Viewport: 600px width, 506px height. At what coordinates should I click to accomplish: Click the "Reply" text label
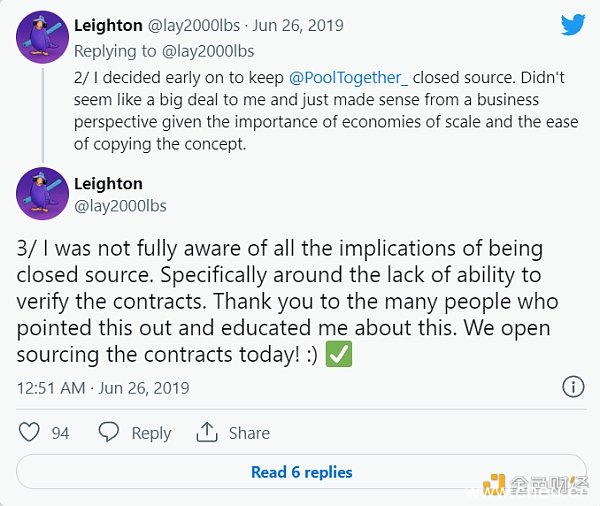(151, 433)
